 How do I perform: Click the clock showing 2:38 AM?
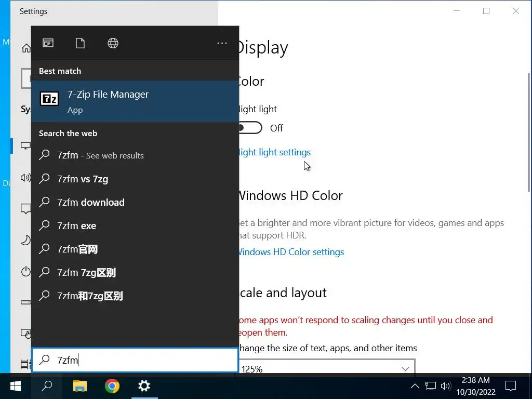pyautogui.click(x=476, y=386)
